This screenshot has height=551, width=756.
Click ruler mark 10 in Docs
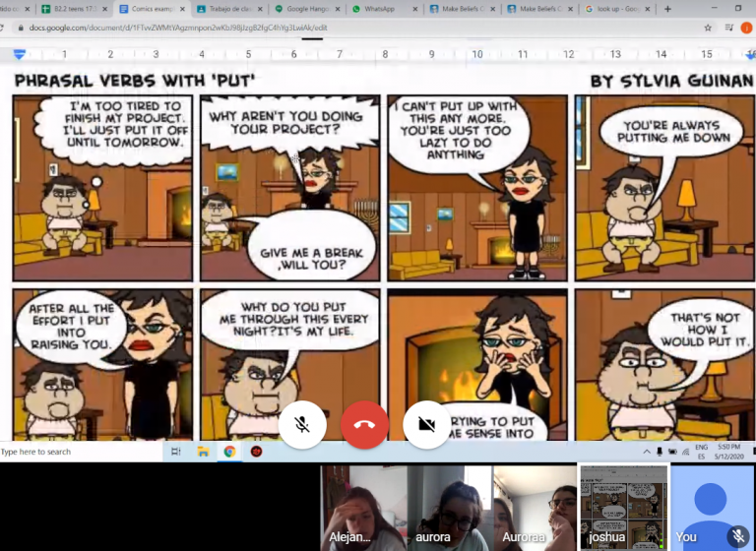(x=477, y=54)
